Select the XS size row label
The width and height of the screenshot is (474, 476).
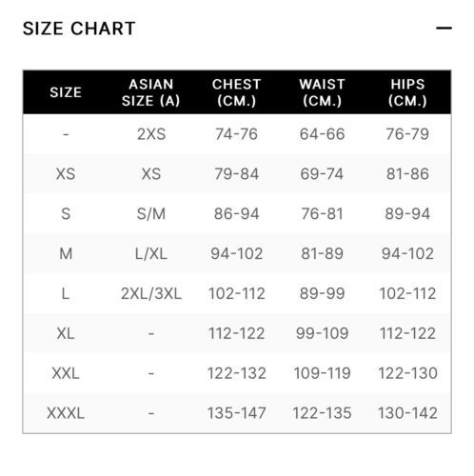coord(66,174)
